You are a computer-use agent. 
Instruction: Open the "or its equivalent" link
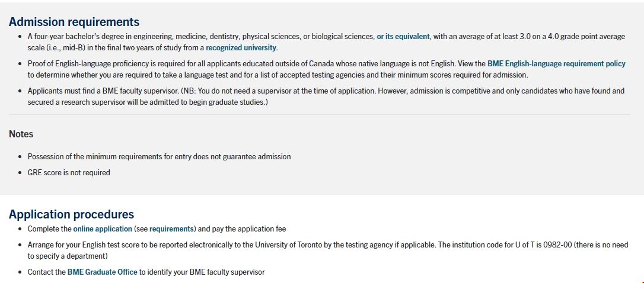click(x=403, y=37)
